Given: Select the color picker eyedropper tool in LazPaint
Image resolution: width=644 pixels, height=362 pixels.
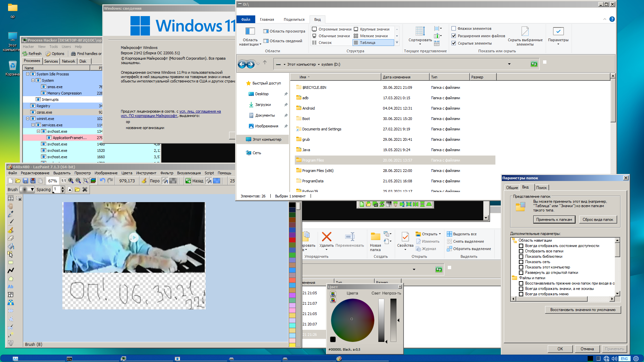Looking at the screenshot, I should point(11,214).
